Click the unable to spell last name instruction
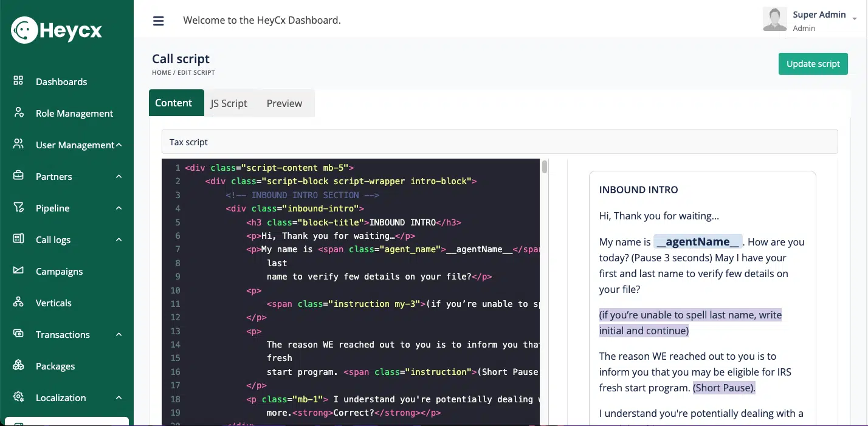This screenshot has height=426, width=868. (691, 323)
